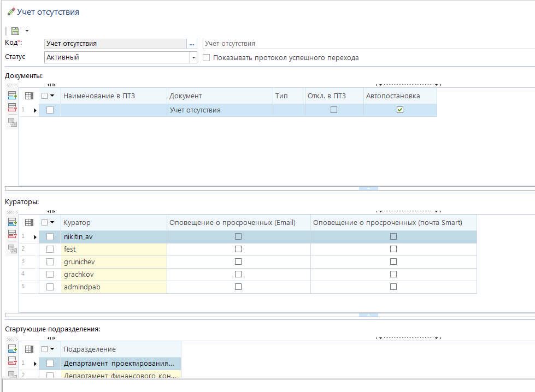This screenshot has height=392, width=535.
Task: Open grid settings icon in Документы table header
Action: coord(30,96)
